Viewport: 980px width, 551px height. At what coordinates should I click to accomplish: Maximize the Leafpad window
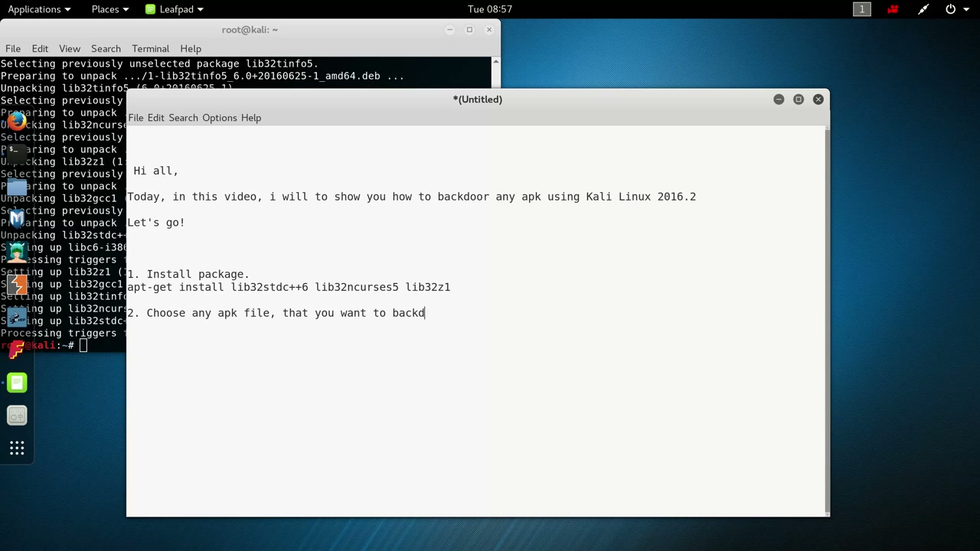(799, 99)
